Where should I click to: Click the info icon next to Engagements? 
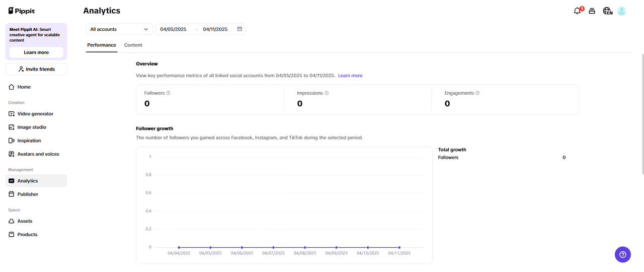477,93
